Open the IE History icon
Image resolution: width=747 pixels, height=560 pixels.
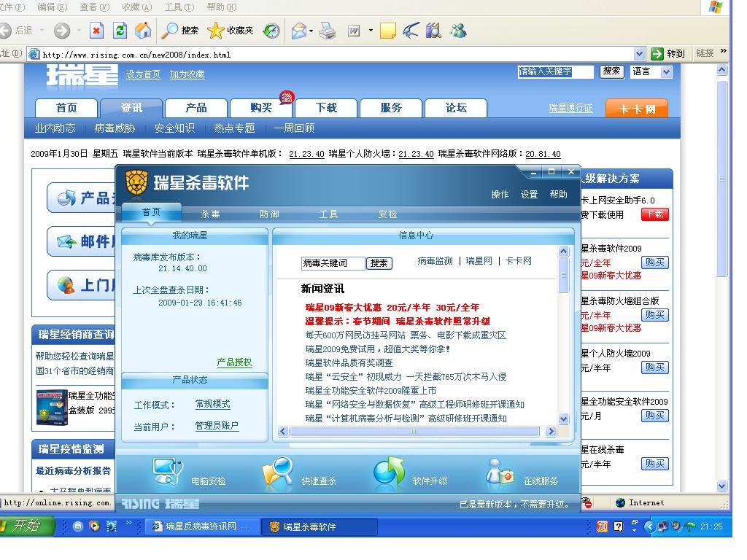pos(271,31)
